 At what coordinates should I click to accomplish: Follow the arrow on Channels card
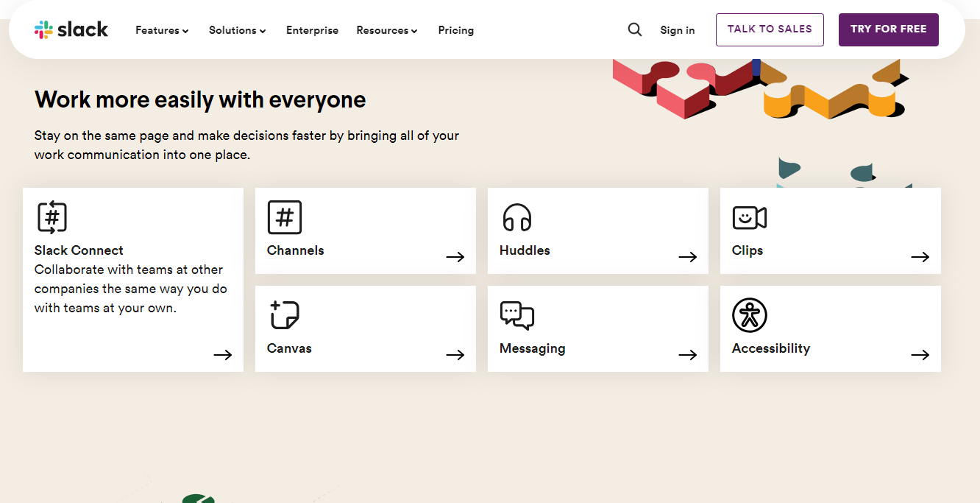point(455,257)
